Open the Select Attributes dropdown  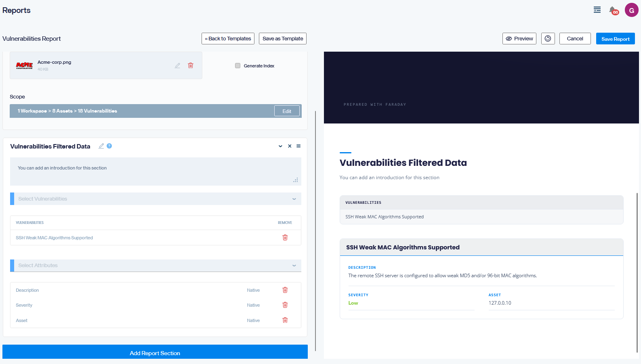click(156, 266)
